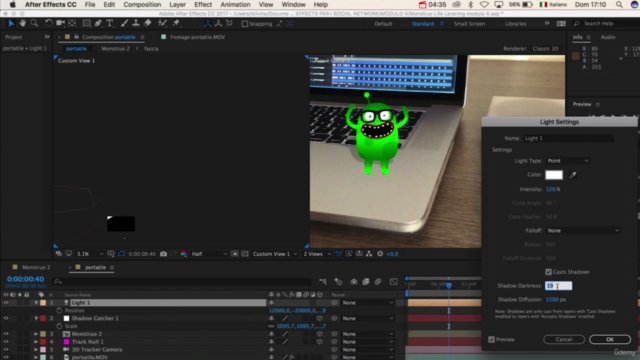Open the Layer menu
The width and height of the screenshot is (640, 360).
click(x=178, y=4)
